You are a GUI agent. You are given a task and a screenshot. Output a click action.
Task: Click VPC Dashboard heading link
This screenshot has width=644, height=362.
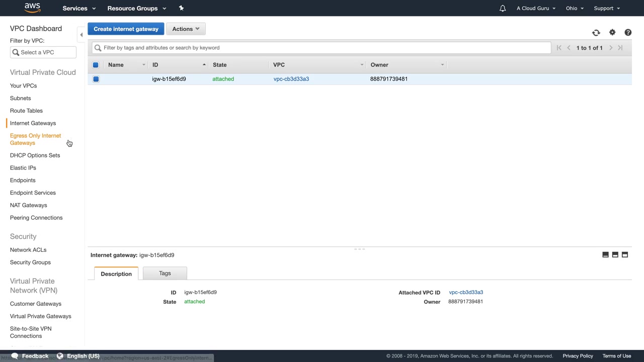pos(36,29)
